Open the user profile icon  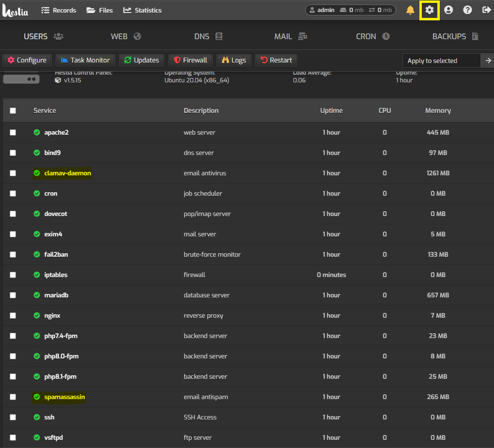(x=448, y=10)
